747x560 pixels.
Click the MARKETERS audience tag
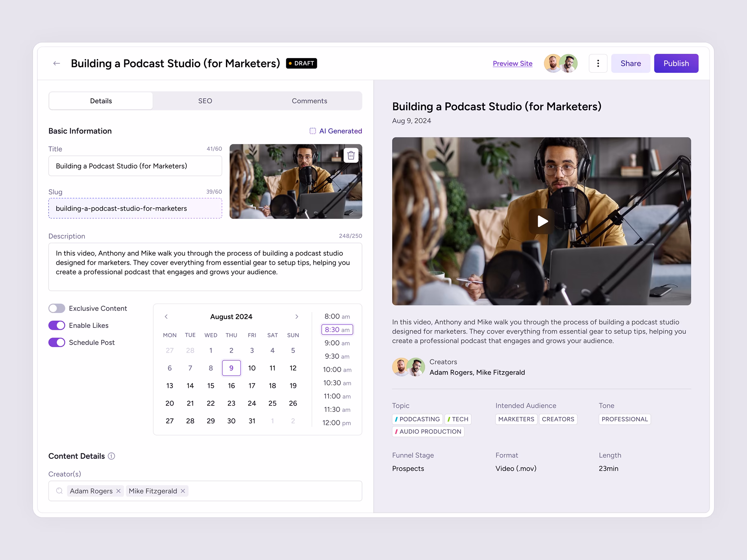tap(516, 419)
